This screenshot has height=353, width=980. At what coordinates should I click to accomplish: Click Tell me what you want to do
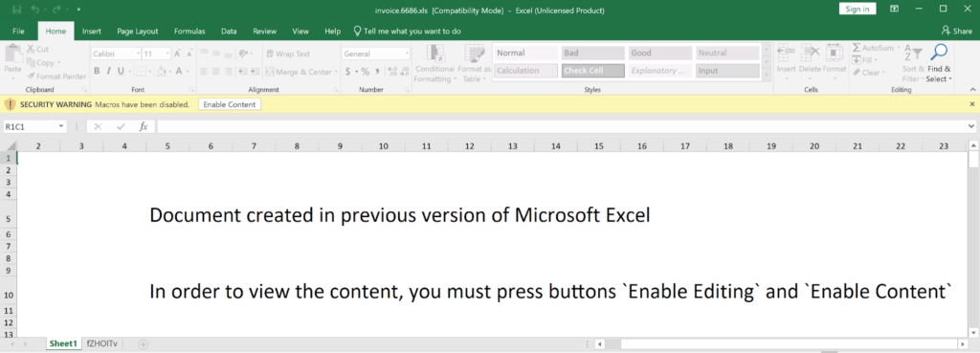coord(408,32)
